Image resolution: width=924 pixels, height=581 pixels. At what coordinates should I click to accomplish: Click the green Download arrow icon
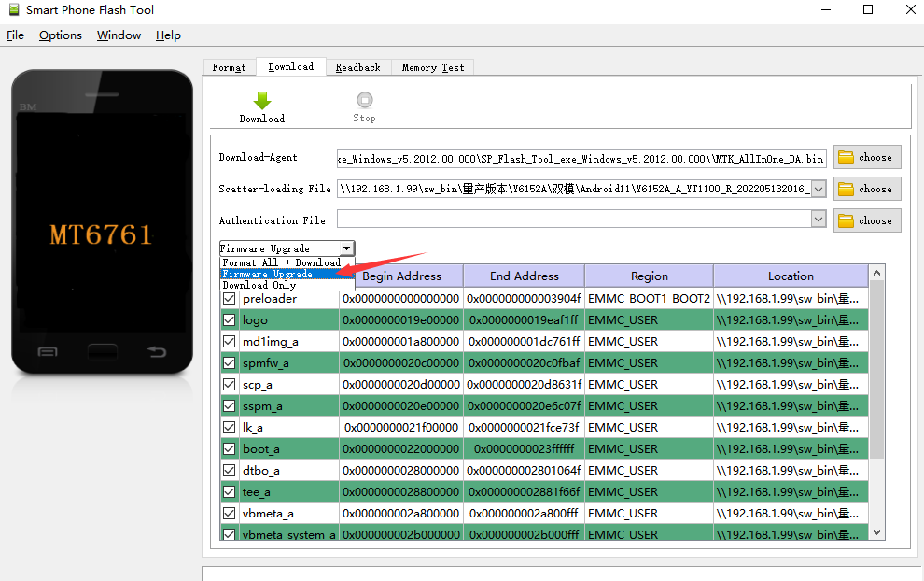[262, 100]
